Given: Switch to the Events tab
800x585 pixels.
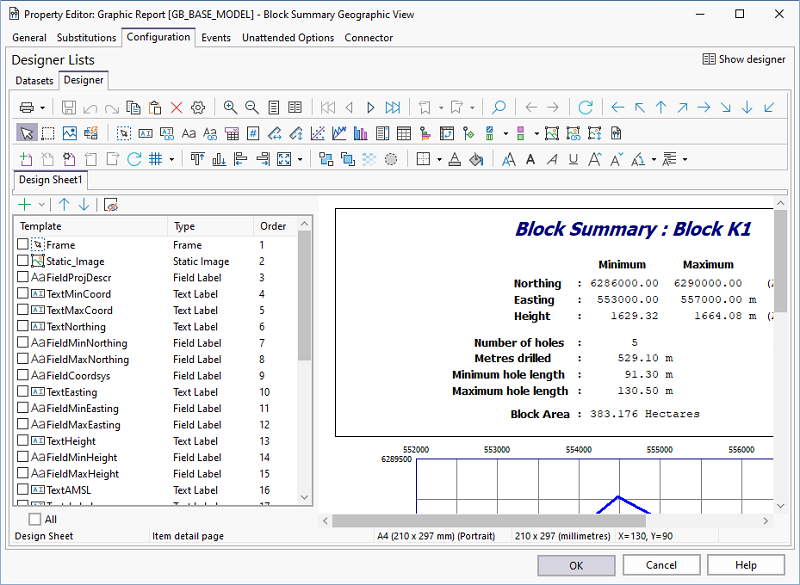Looking at the screenshot, I should click(216, 38).
